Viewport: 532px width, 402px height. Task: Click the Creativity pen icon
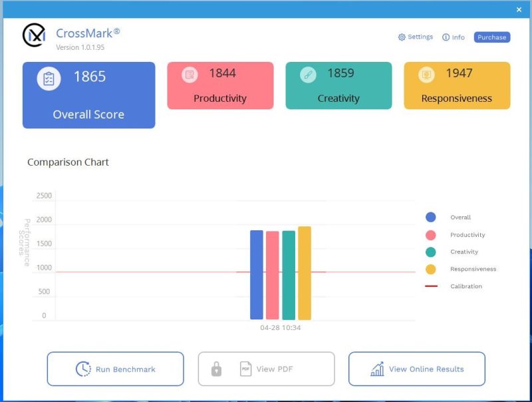[308, 75]
